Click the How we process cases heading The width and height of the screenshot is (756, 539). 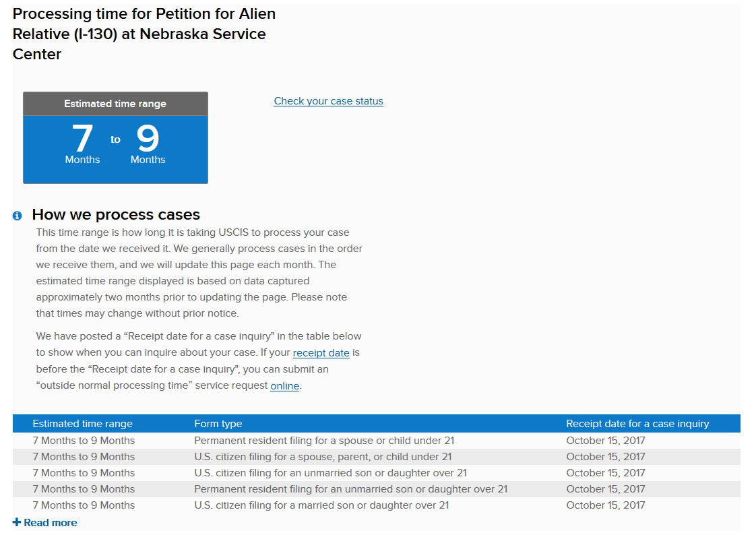coord(116,214)
